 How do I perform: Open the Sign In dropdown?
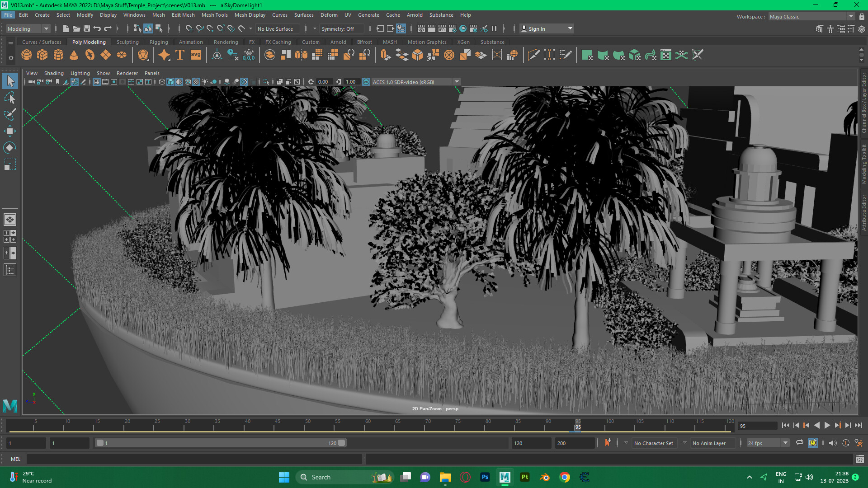point(546,28)
